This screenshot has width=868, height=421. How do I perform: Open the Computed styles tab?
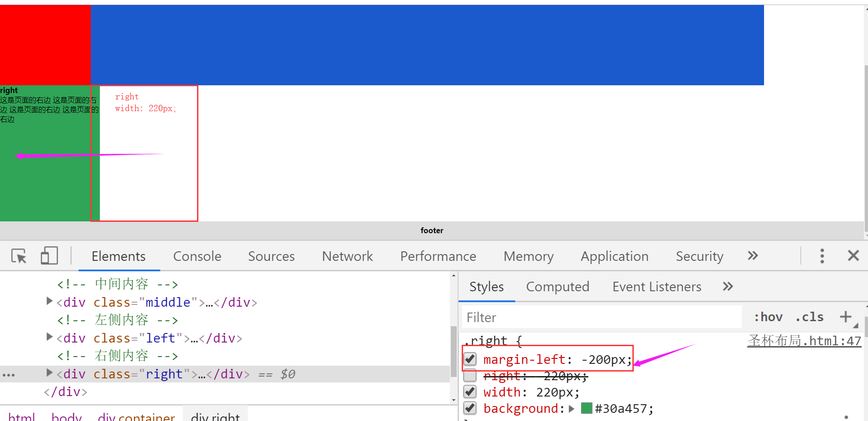[557, 287]
